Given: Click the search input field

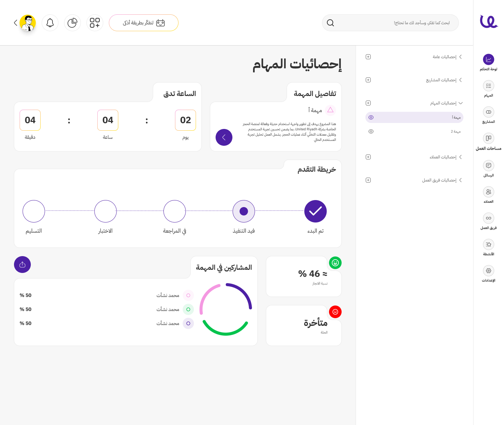Looking at the screenshot, I should pos(390,23).
